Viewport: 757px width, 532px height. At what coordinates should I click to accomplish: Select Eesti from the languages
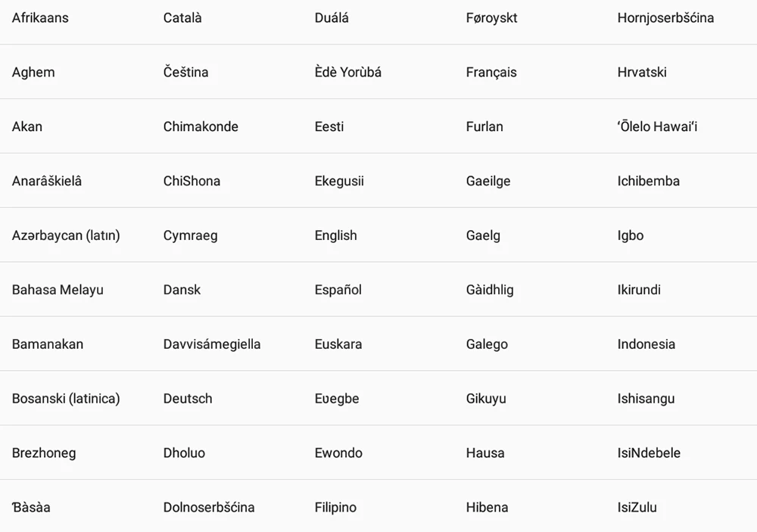point(329,126)
